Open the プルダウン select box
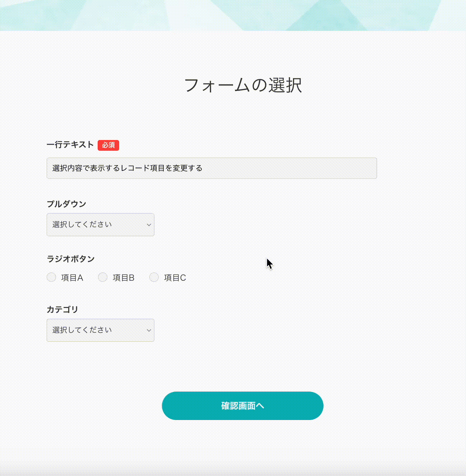 (100, 225)
